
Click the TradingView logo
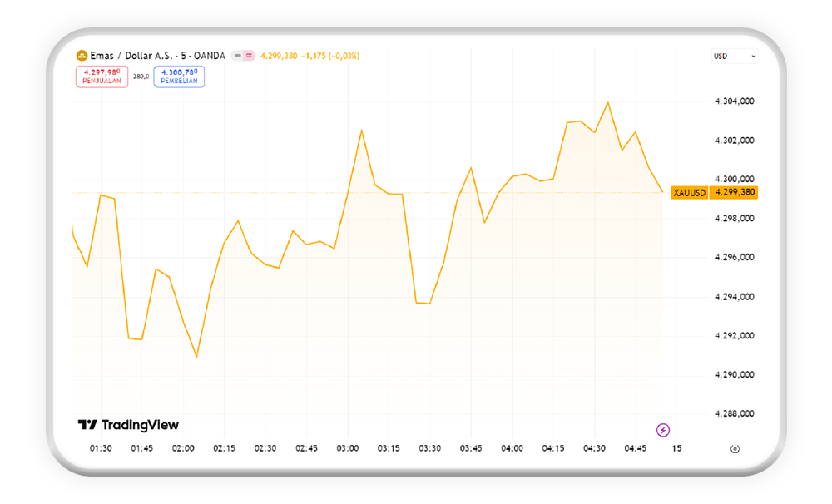tap(128, 425)
